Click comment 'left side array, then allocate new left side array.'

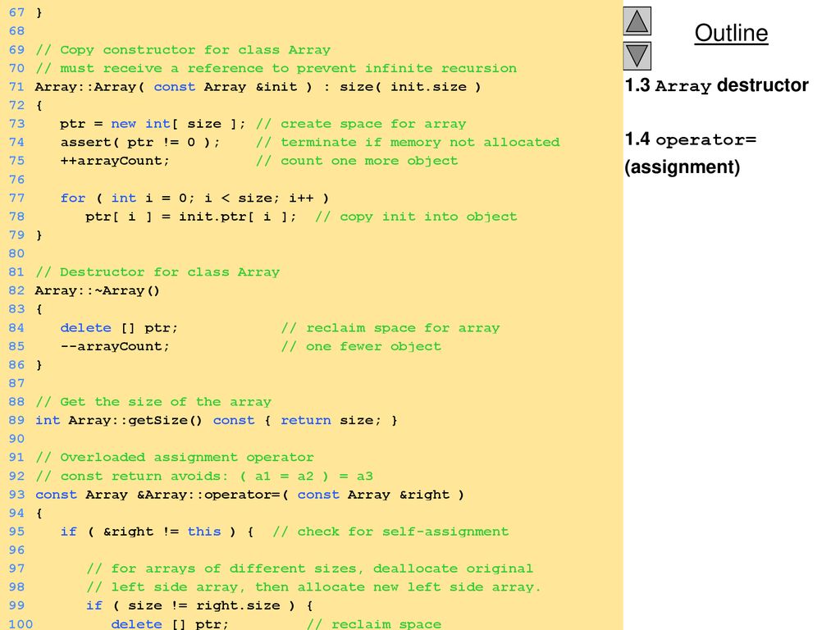[313, 587]
